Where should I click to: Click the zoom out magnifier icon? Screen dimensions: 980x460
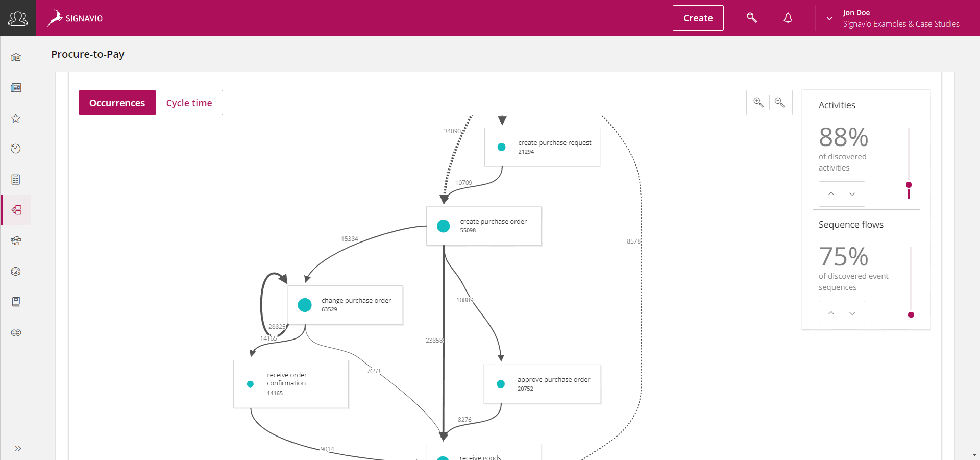(x=780, y=103)
